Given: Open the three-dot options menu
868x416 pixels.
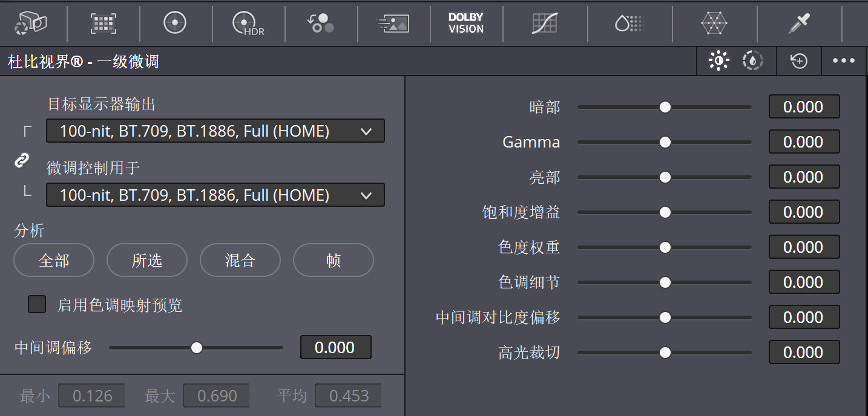Looking at the screenshot, I should click(x=844, y=60).
